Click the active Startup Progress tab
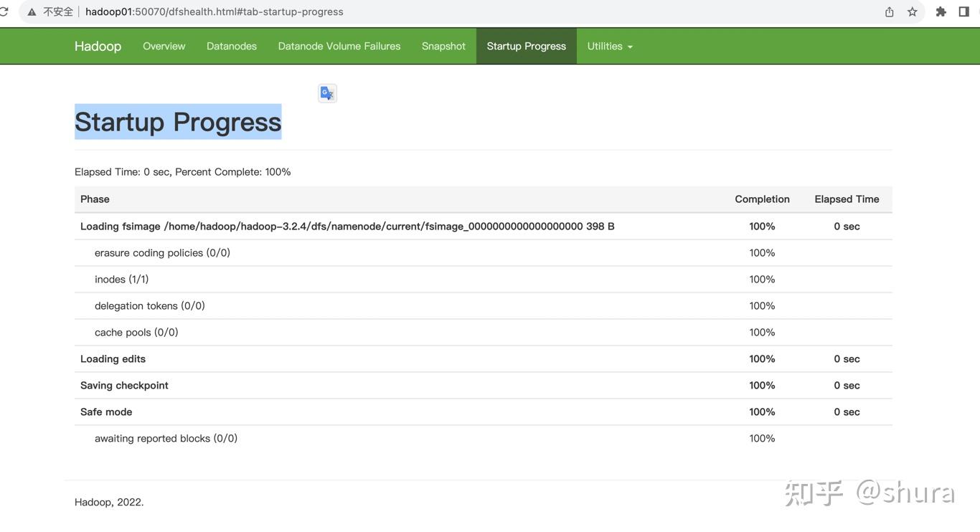The image size is (980, 532). [527, 46]
